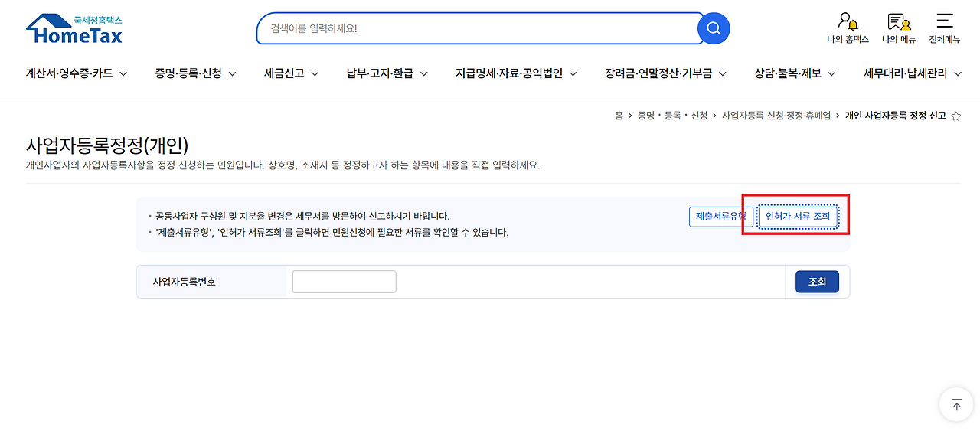Screen dimensions: 980x431
Task: Click the HomeTax logo
Action: (x=74, y=28)
